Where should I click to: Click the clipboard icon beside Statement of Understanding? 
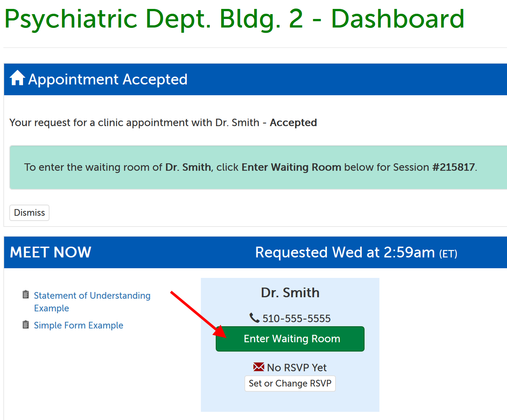click(26, 295)
